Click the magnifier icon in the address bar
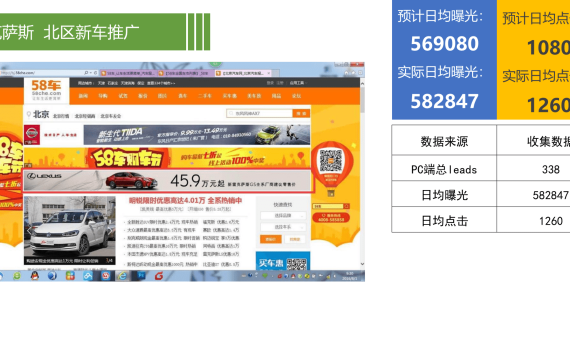 [x=86, y=73]
